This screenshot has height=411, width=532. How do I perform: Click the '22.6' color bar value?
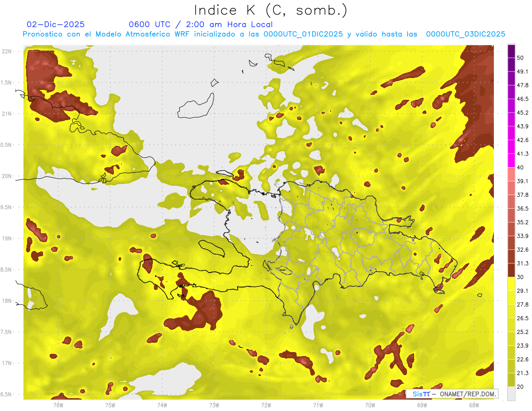(523, 359)
